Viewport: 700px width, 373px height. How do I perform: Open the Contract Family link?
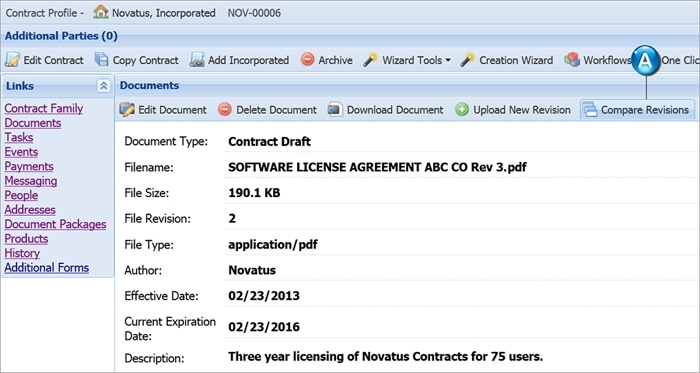(44, 108)
